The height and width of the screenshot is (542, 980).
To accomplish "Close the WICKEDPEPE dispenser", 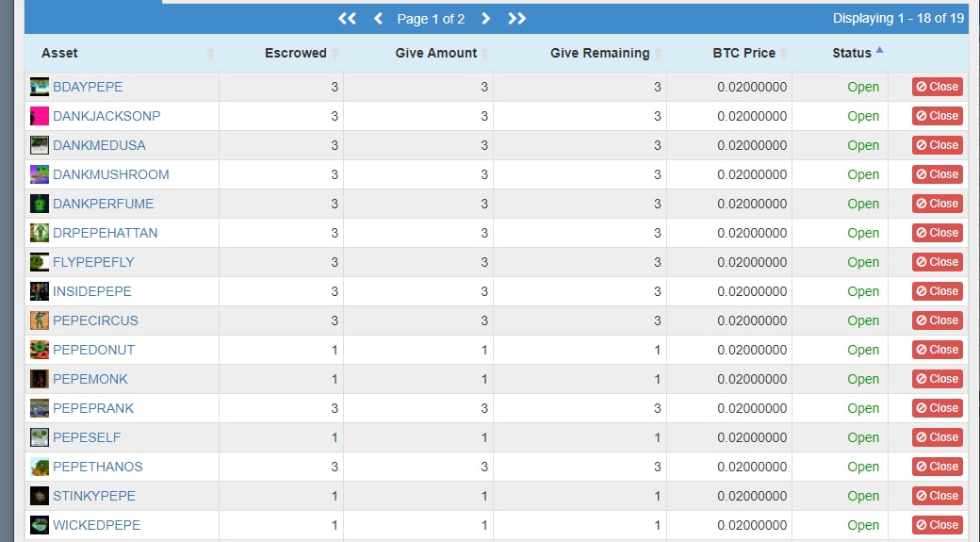I will (x=937, y=525).
